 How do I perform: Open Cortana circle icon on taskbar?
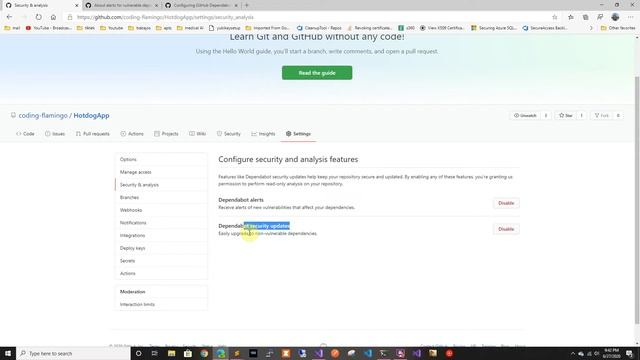tap(138, 353)
